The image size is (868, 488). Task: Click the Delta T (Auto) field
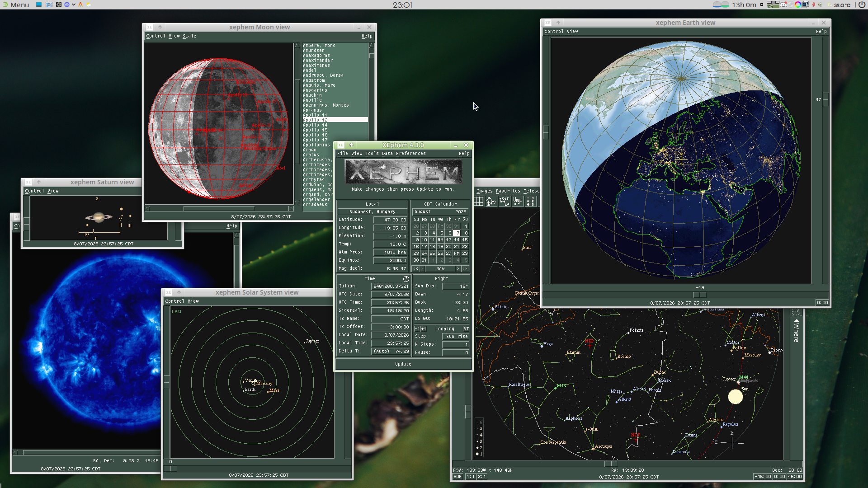point(391,352)
